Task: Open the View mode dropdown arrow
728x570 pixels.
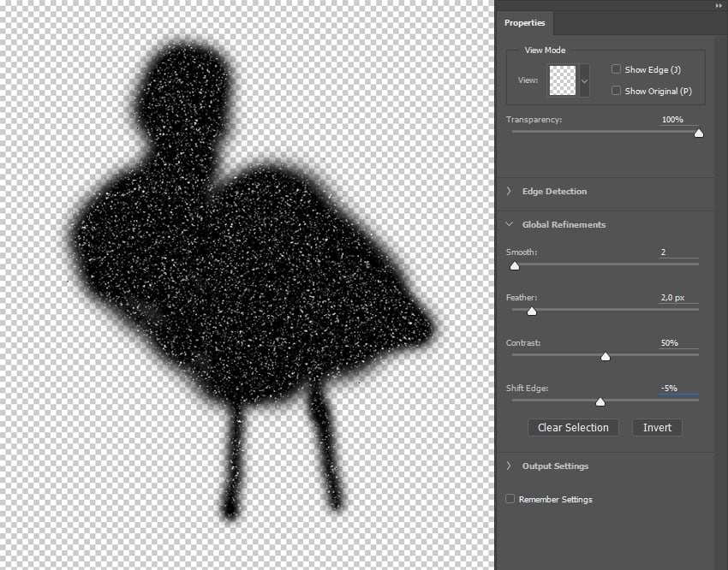Action: [585, 80]
